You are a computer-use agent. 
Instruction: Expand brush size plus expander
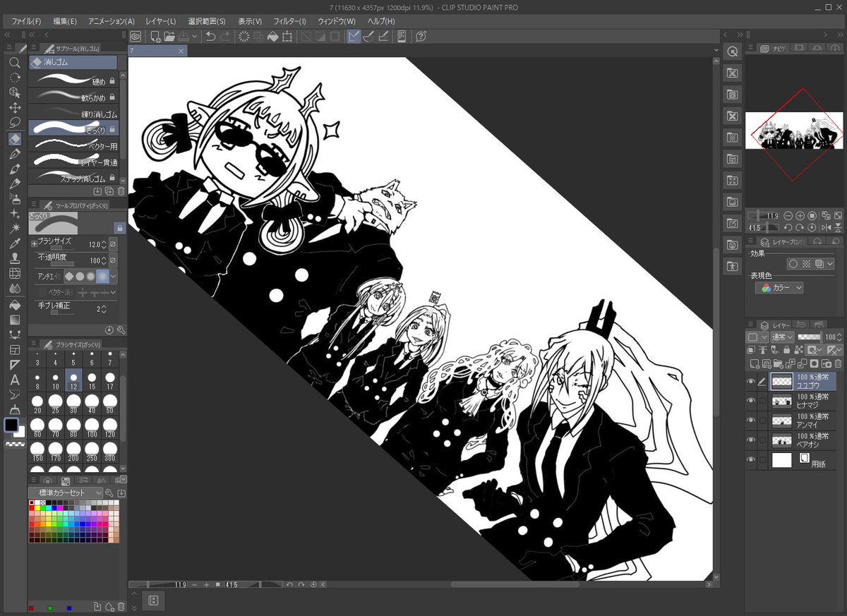[x=34, y=243]
